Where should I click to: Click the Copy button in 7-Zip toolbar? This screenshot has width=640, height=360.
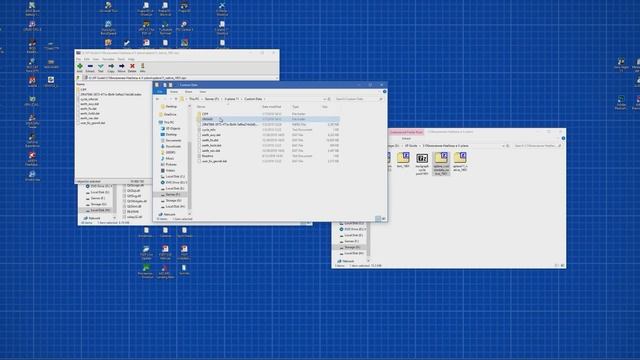(x=111, y=68)
